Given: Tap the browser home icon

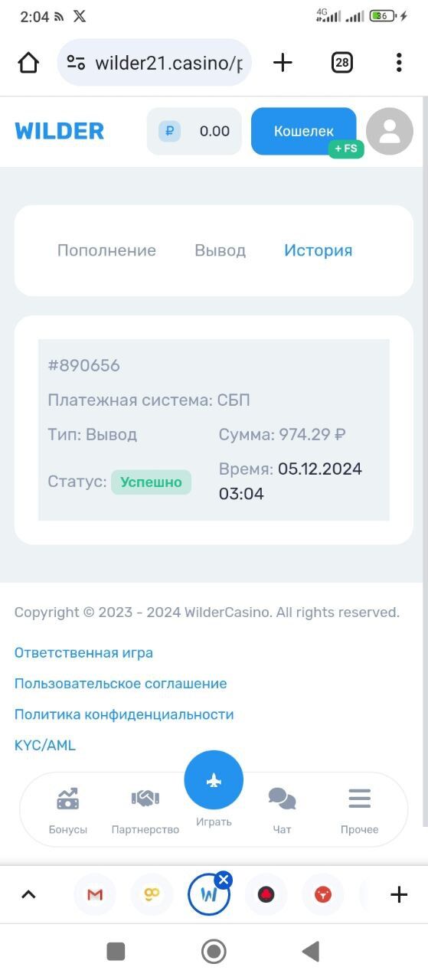Looking at the screenshot, I should pos(28,63).
